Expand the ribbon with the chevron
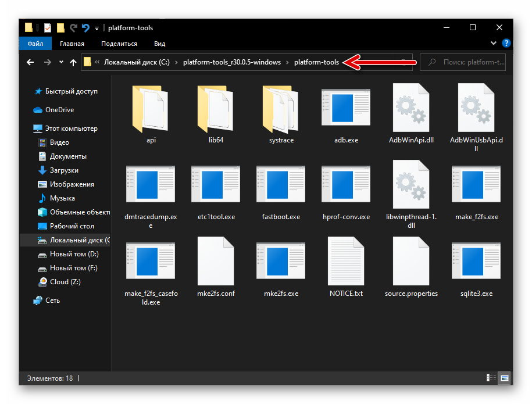This screenshot has width=532, height=404. pos(494,43)
